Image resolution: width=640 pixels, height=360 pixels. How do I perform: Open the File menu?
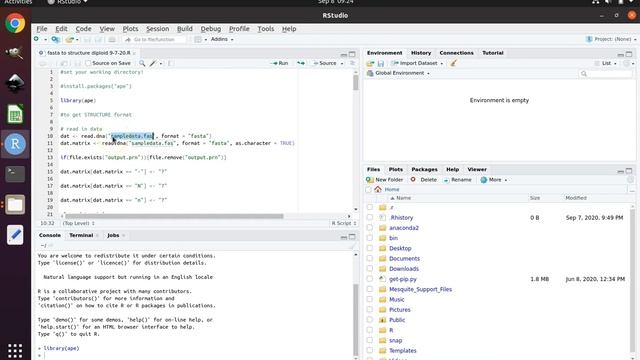pyautogui.click(x=42, y=29)
